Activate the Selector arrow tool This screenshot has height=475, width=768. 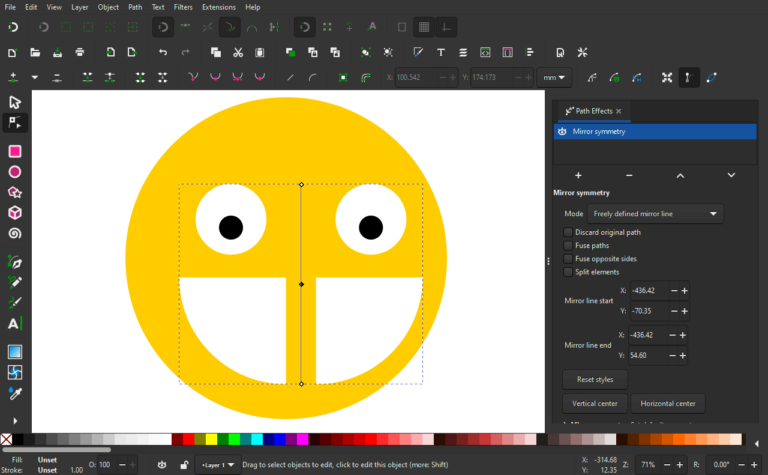[x=15, y=102]
